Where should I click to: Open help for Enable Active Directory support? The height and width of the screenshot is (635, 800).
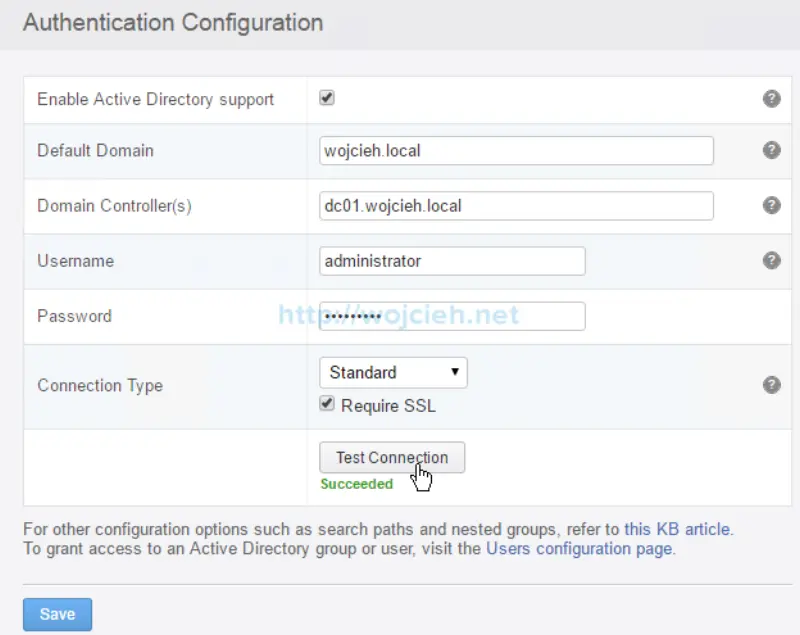pyautogui.click(x=771, y=95)
